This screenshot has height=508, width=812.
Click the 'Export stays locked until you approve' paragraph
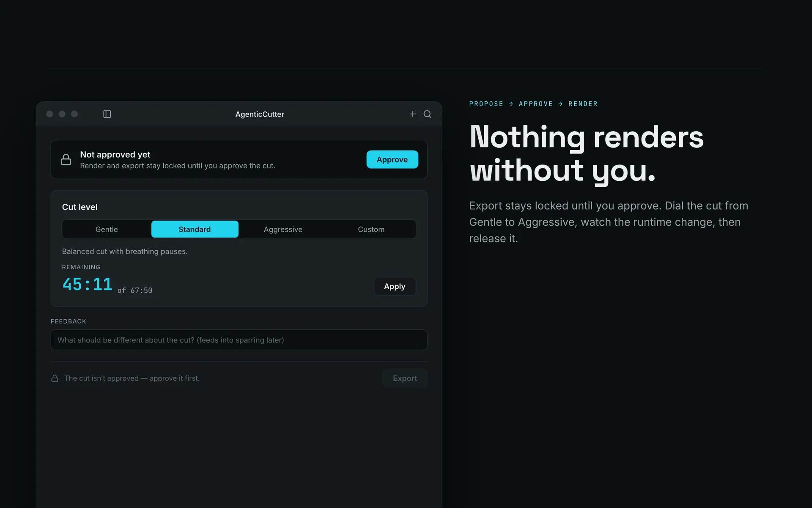(x=609, y=222)
